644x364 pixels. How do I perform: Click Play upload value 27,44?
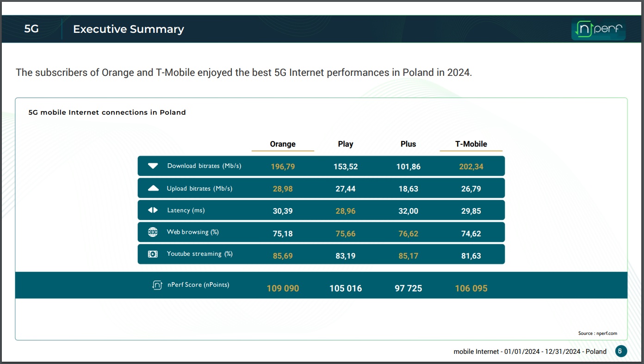(x=346, y=189)
